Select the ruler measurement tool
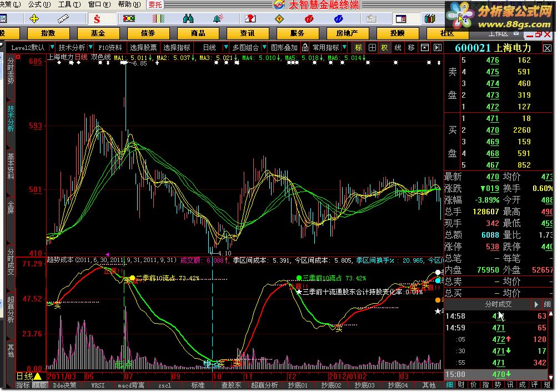 (63, 18)
